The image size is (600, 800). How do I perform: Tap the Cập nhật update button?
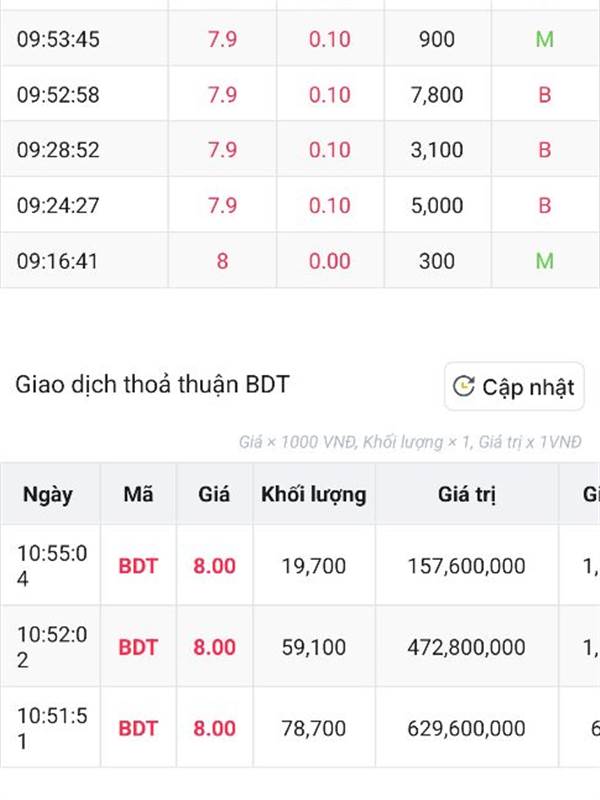point(514,386)
